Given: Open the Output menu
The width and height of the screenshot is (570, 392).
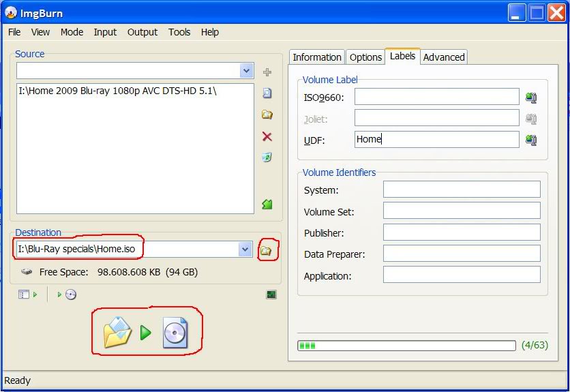Looking at the screenshot, I should click(142, 32).
